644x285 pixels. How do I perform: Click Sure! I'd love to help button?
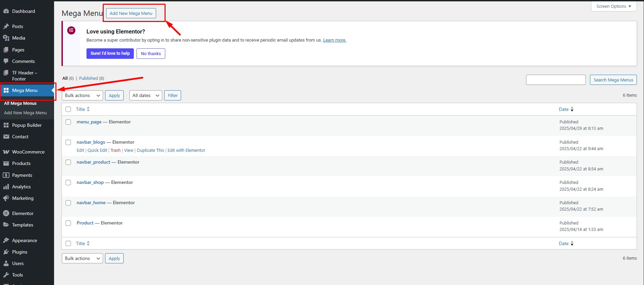pyautogui.click(x=110, y=53)
